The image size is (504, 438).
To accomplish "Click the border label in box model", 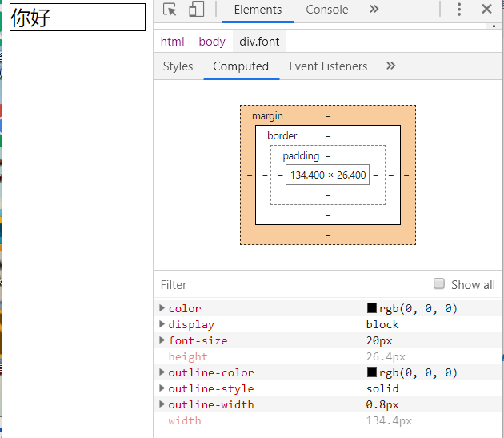I will pyautogui.click(x=282, y=135).
